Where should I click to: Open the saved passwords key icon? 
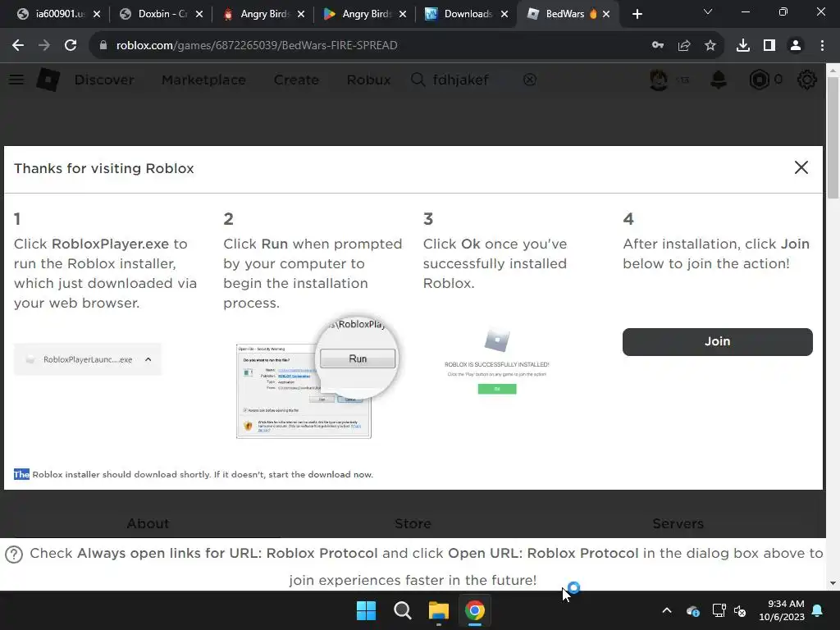[658, 46]
